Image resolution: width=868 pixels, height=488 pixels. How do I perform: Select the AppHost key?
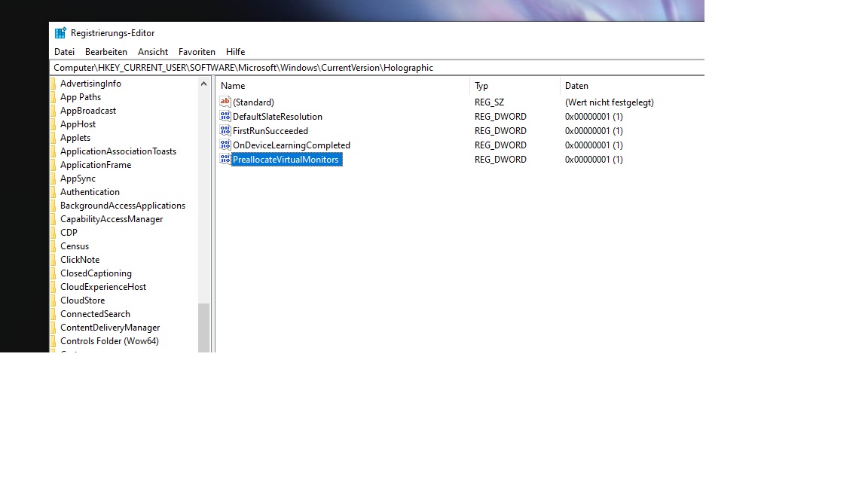tap(78, 124)
